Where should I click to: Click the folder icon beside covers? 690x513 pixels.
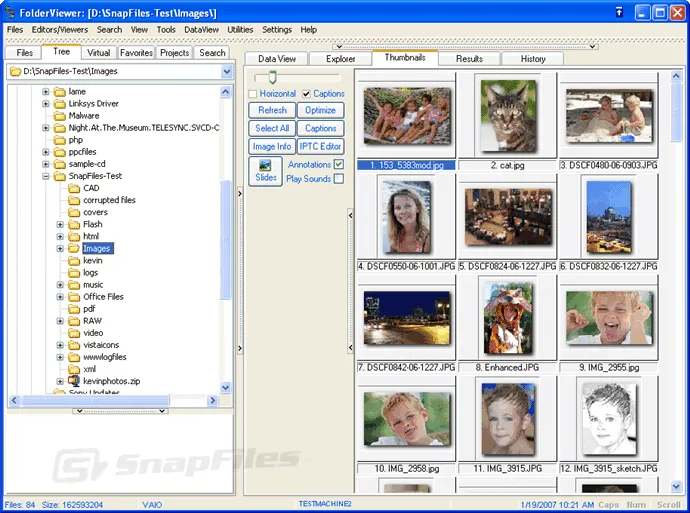tap(74, 213)
